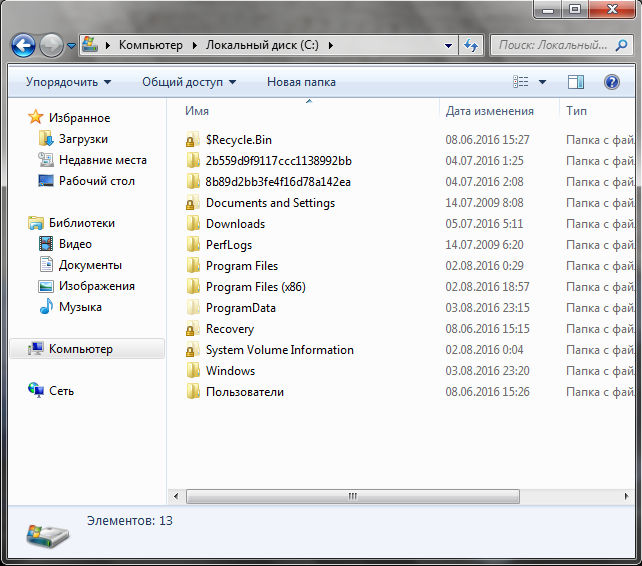Open the recent pages dropdown arrow
The image size is (642, 566).
click(72, 46)
